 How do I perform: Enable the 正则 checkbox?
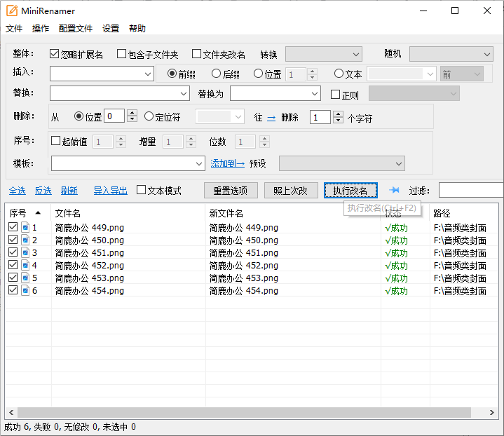(x=335, y=94)
